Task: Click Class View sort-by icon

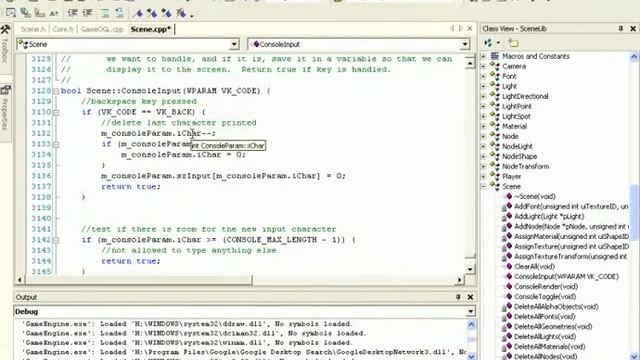Action: [x=488, y=42]
